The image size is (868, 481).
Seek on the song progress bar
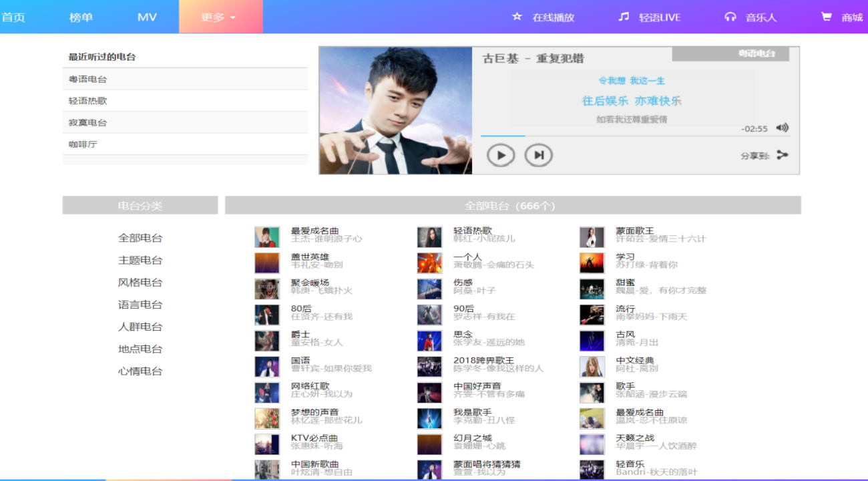click(x=635, y=136)
